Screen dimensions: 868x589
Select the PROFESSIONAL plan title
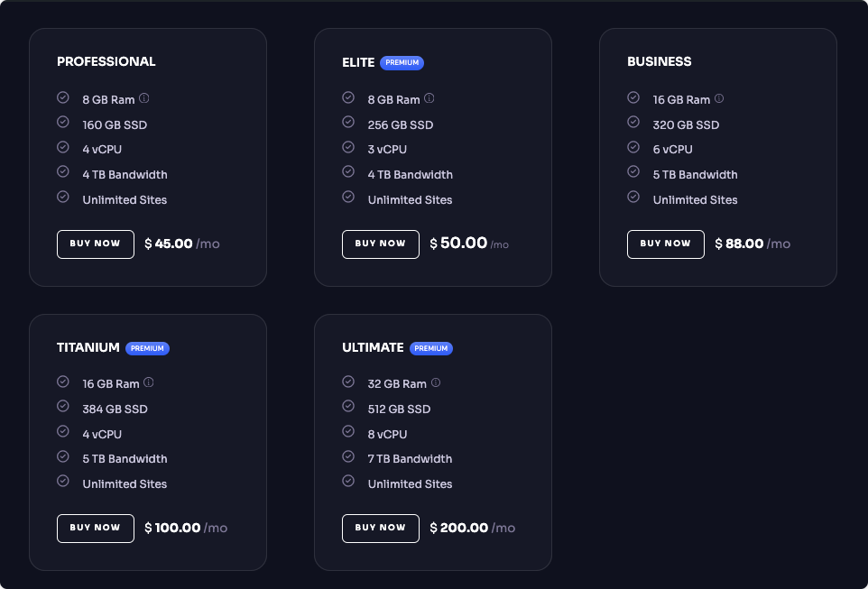106,61
